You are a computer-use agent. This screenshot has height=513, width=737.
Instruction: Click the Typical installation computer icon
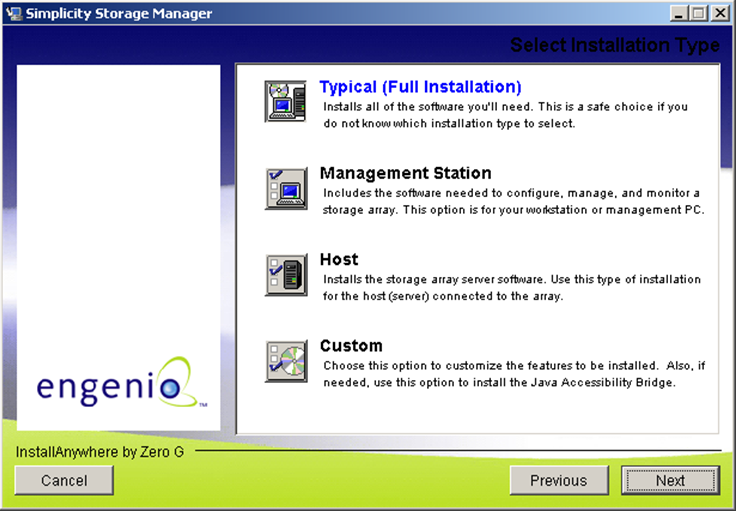pyautogui.click(x=286, y=101)
